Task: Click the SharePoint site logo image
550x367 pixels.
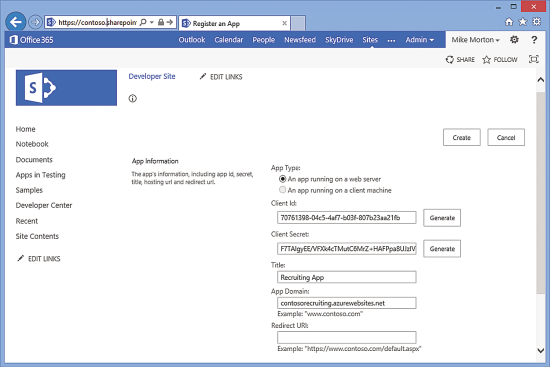Action: pos(66,88)
